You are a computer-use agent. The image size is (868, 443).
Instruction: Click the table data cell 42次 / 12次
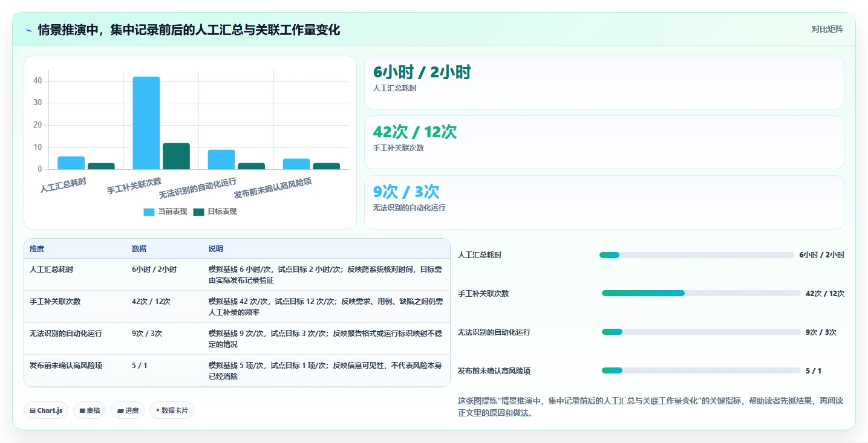151,302
